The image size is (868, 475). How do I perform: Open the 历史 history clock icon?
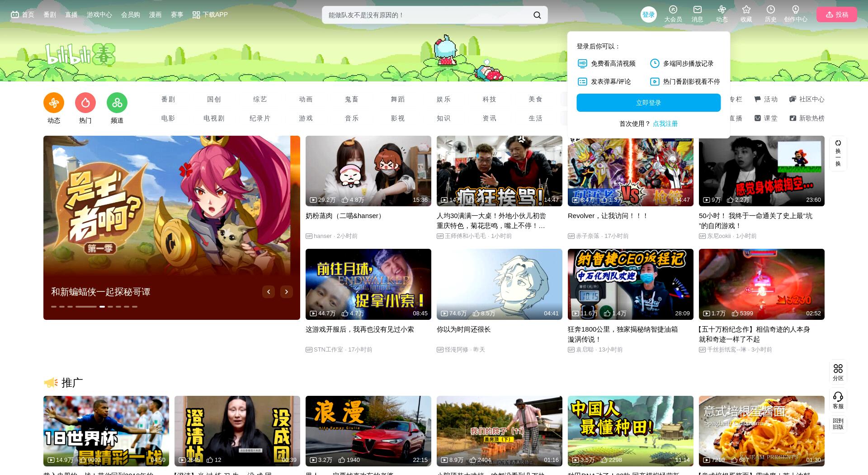[x=770, y=9]
